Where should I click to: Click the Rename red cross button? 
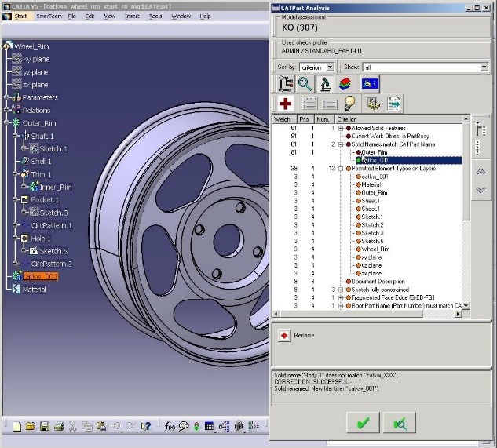[x=284, y=335]
